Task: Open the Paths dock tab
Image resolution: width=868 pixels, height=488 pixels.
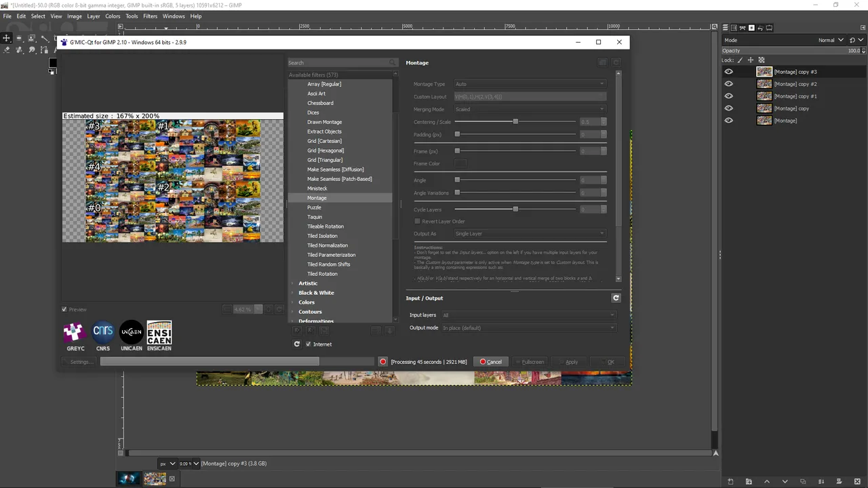Action: tap(743, 28)
